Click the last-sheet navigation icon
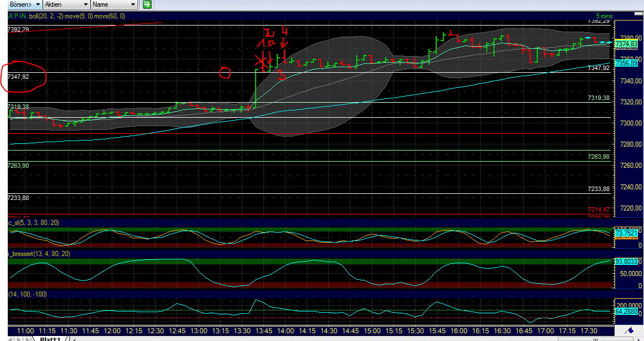Image resolution: width=644 pixels, height=341 pixels. click(32, 338)
